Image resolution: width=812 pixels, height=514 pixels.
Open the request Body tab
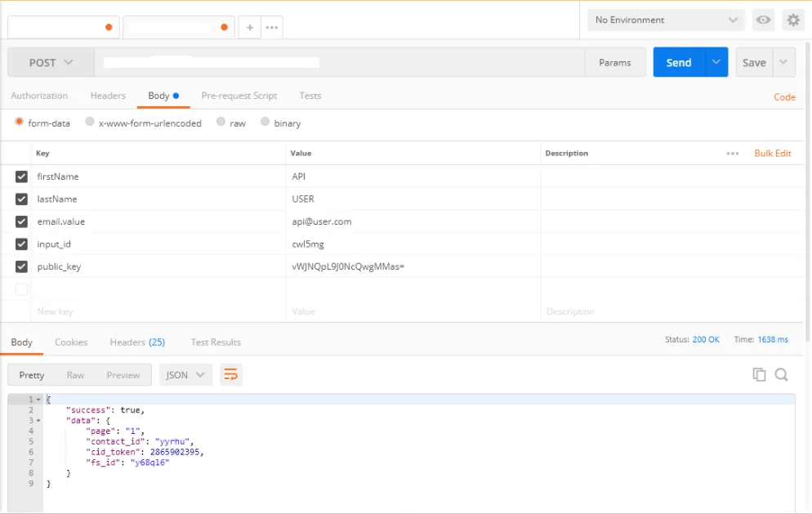click(163, 96)
